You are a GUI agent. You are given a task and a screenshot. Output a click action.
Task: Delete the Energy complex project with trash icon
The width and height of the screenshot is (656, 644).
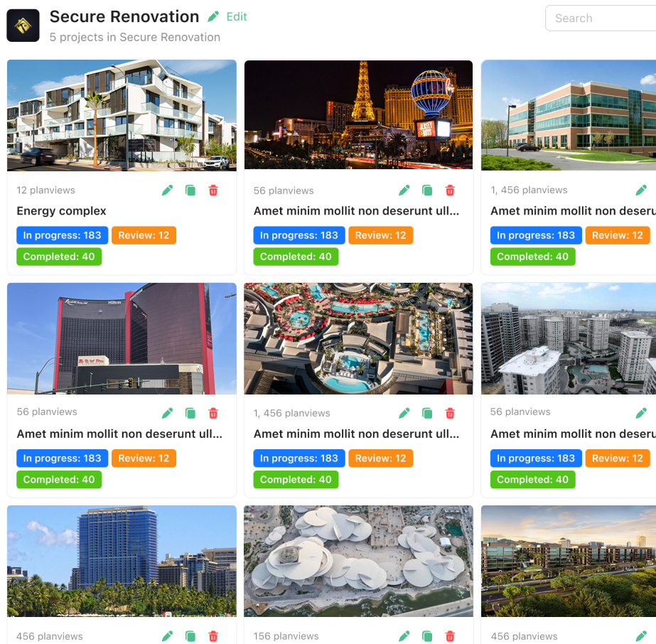tap(213, 190)
